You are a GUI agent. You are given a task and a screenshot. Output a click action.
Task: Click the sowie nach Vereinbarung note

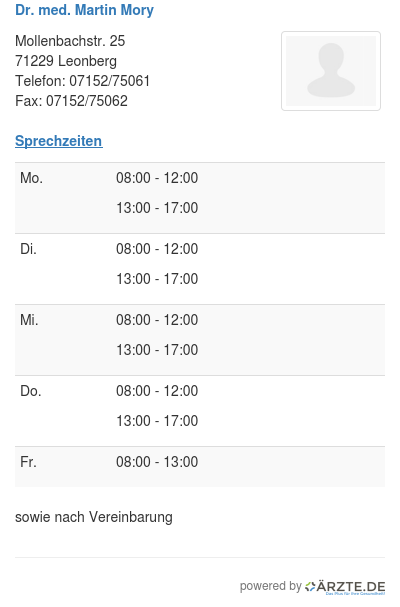(94, 517)
